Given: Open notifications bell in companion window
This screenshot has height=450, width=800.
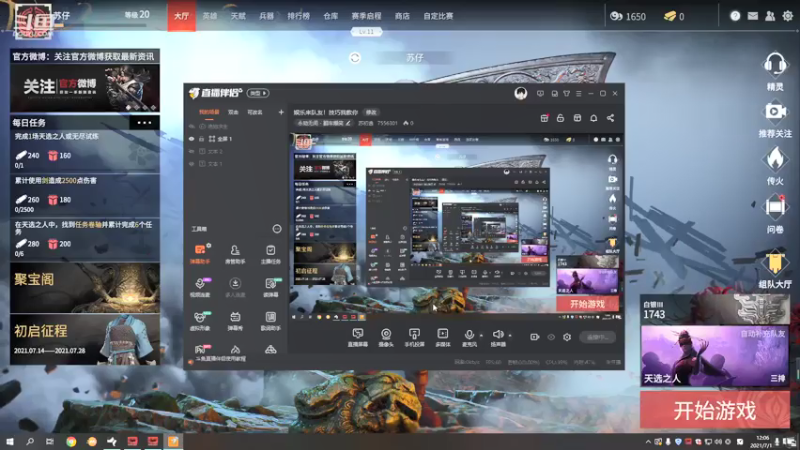Looking at the screenshot, I should click(x=593, y=118).
